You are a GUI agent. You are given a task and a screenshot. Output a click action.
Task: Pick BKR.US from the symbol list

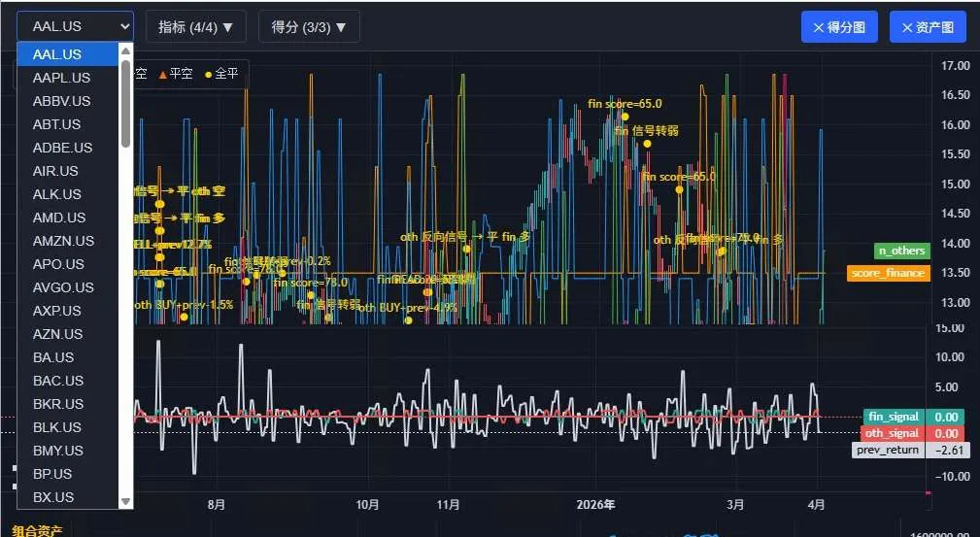67,404
